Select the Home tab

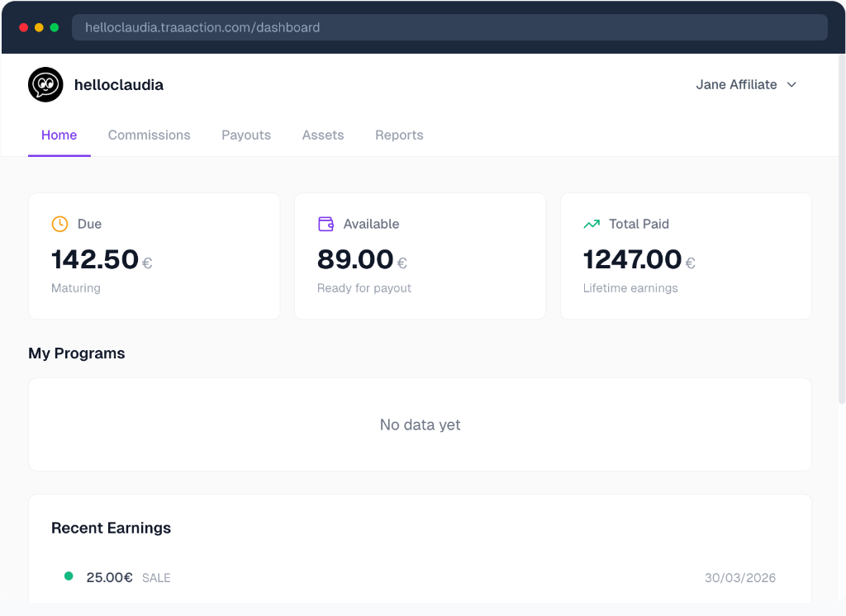click(x=59, y=135)
